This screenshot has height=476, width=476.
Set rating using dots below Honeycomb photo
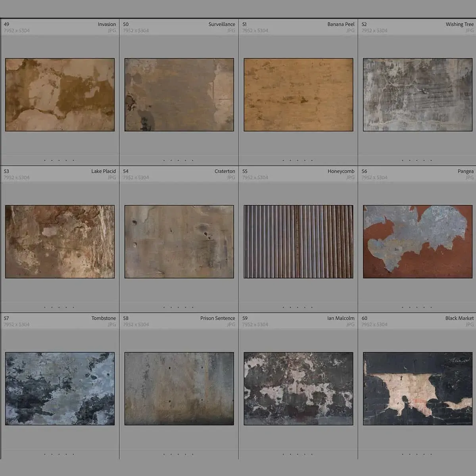[297, 307]
